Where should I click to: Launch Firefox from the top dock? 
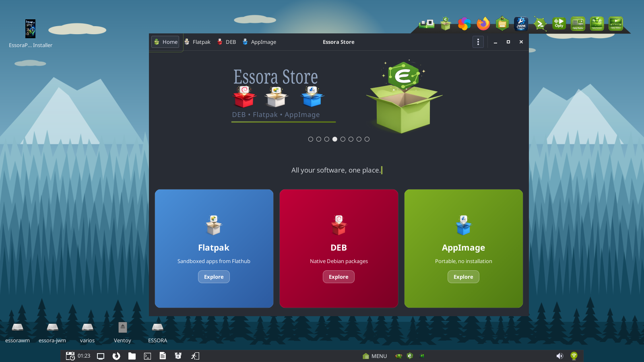483,24
